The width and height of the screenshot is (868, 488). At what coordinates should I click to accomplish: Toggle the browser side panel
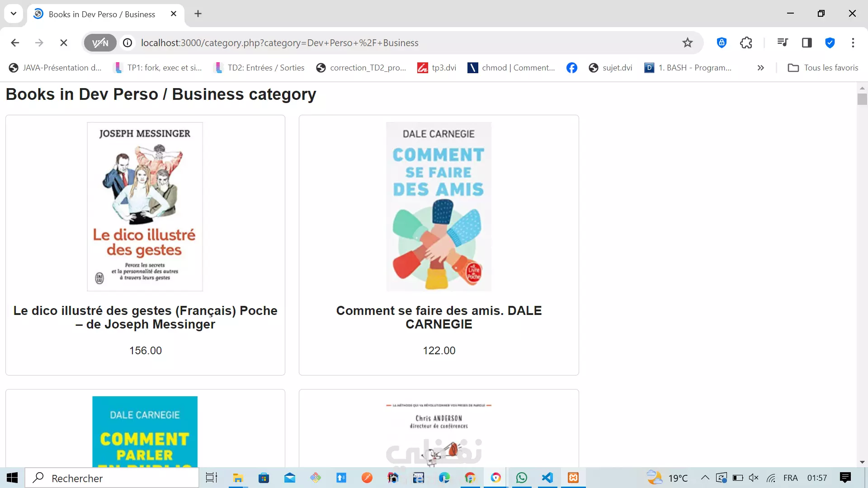(807, 43)
